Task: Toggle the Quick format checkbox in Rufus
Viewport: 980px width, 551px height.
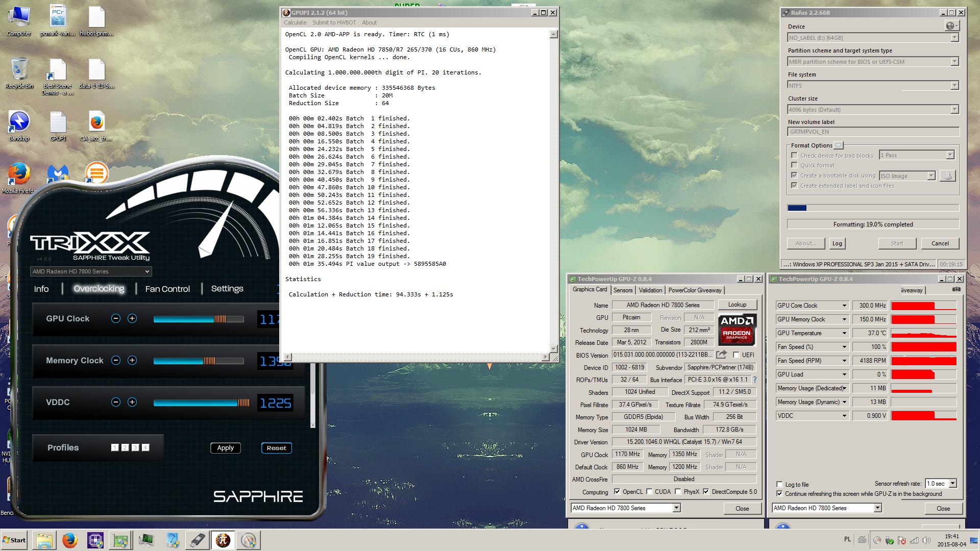Action: 794,165
